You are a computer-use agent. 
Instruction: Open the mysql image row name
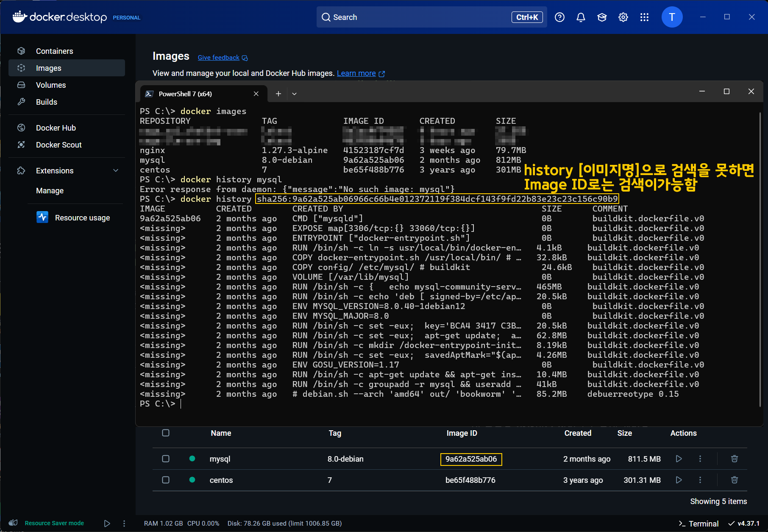pyautogui.click(x=220, y=459)
